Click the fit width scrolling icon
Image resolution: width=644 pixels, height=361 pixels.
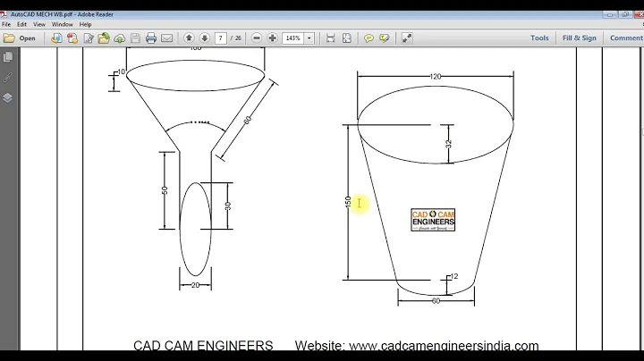coord(331,38)
